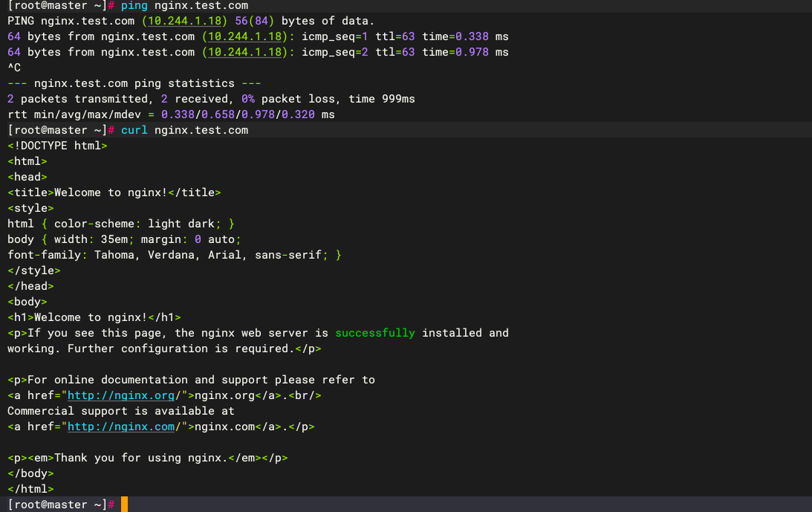Click the '</body>' closing tag

pyautogui.click(x=30, y=473)
